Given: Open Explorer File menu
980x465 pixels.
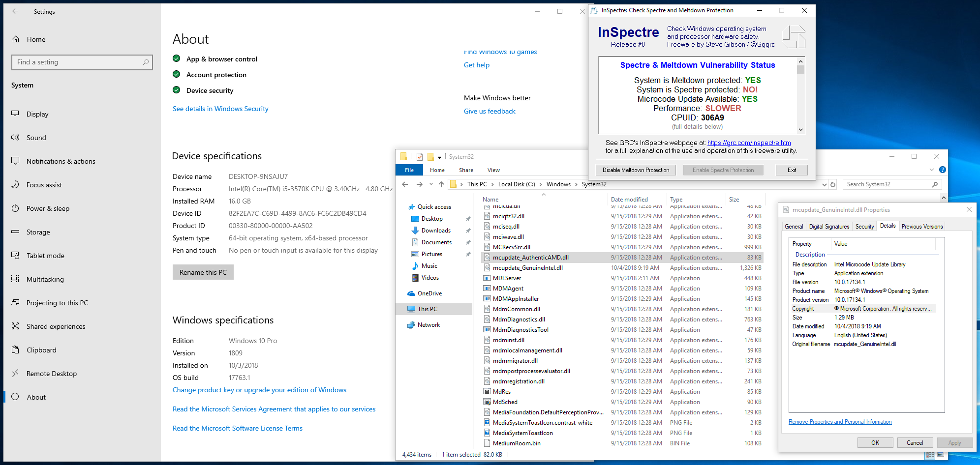Looking at the screenshot, I should (x=409, y=170).
